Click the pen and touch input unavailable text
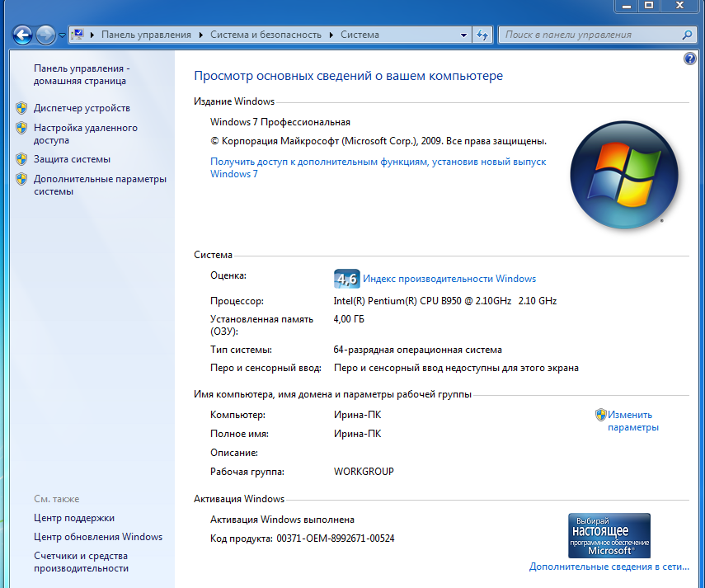 pos(456,368)
